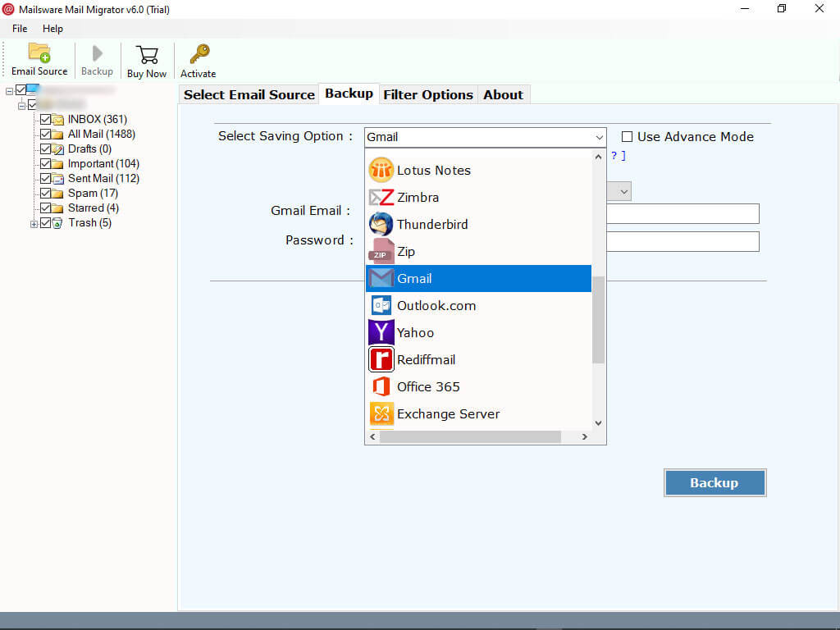
Task: Open the Select Saving Option dropdown
Action: point(599,137)
